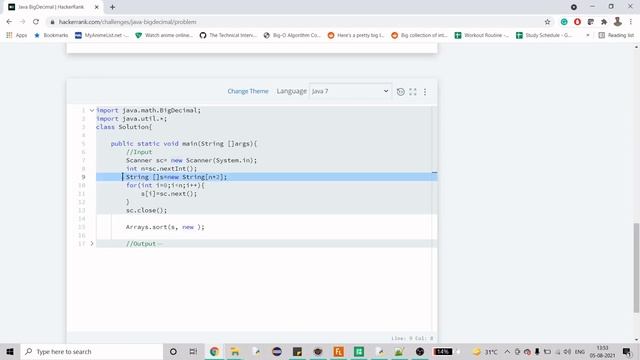Open the Chrome three-dot menu
Image resolution: width=640 pixels, height=360 pixels.
[x=631, y=22]
